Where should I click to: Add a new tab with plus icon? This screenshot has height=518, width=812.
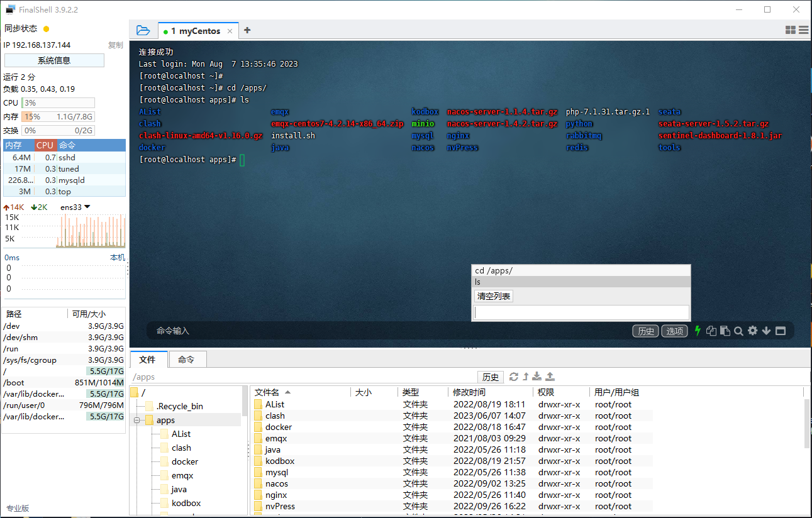tap(247, 30)
